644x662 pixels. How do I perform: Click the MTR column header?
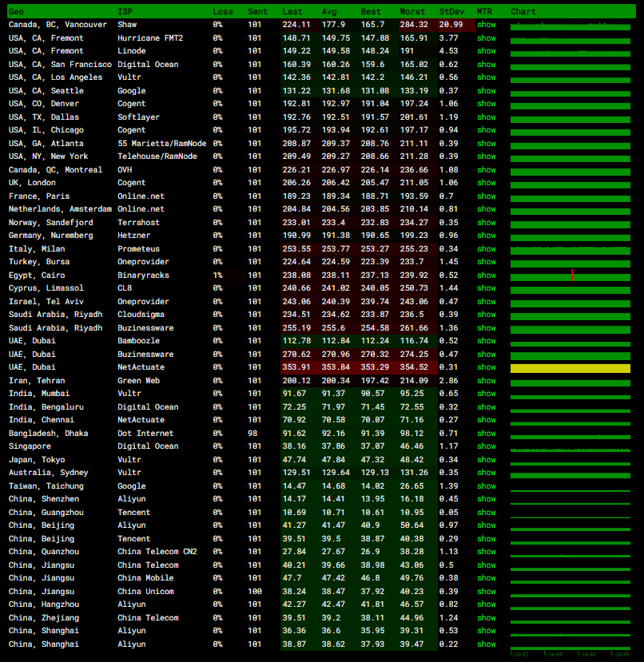484,11
